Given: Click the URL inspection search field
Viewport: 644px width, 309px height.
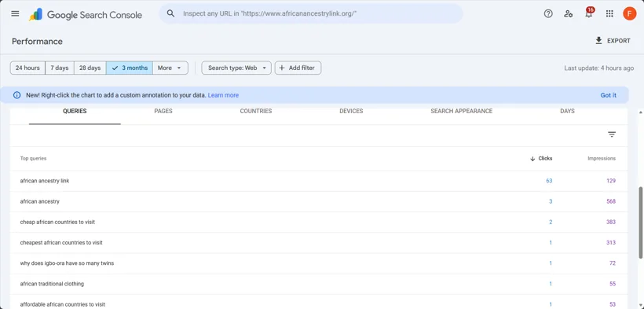Looking at the screenshot, I should 311,13.
